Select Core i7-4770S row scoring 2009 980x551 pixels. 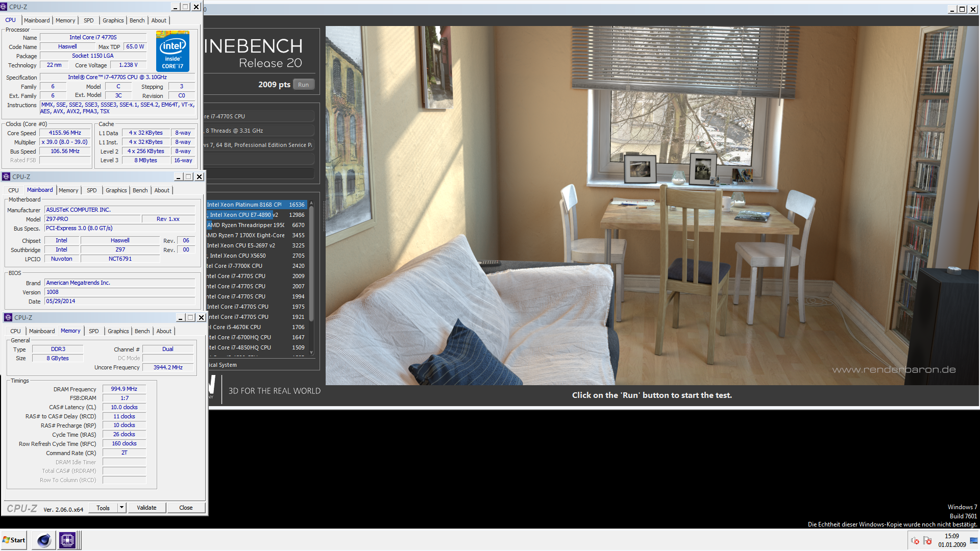click(256, 276)
